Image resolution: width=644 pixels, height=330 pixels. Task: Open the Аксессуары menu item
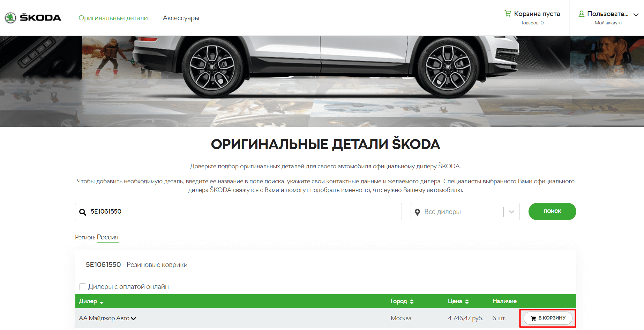tap(181, 18)
